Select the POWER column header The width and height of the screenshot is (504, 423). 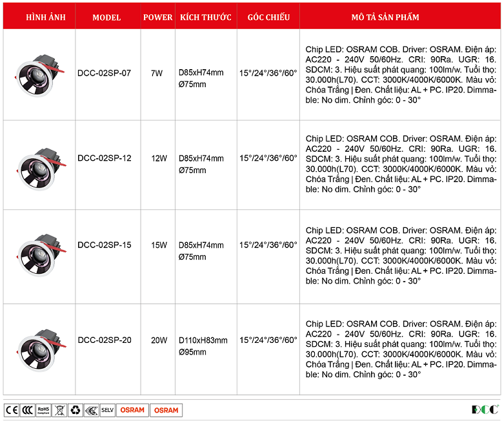[157, 17]
